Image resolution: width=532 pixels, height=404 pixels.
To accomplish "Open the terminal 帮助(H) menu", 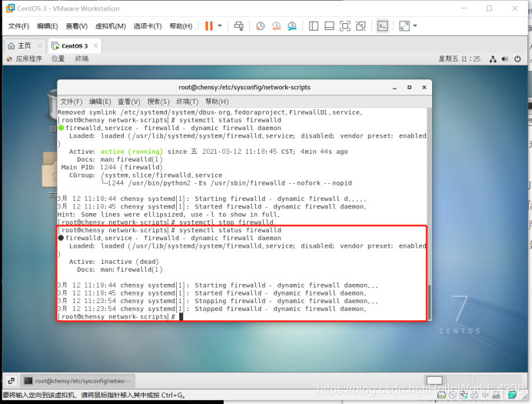I will pyautogui.click(x=217, y=102).
